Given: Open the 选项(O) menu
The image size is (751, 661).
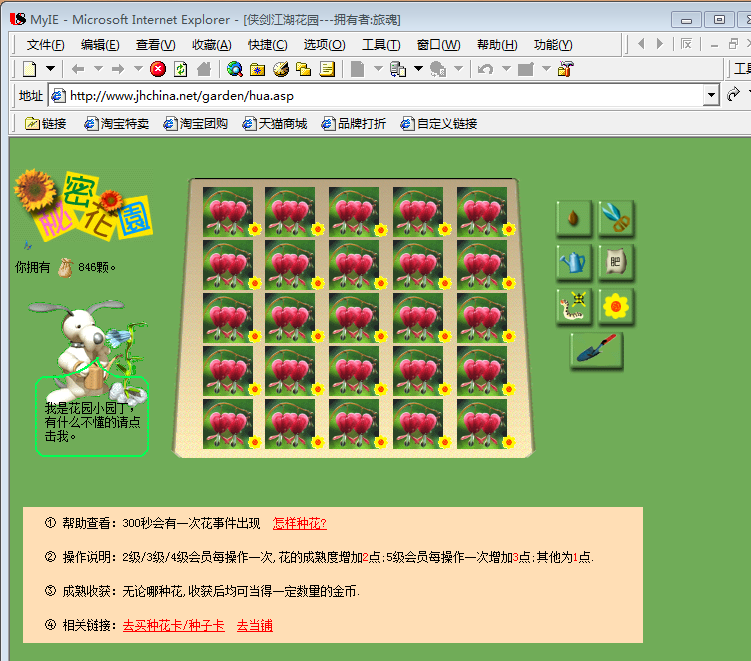Looking at the screenshot, I should point(324,45).
